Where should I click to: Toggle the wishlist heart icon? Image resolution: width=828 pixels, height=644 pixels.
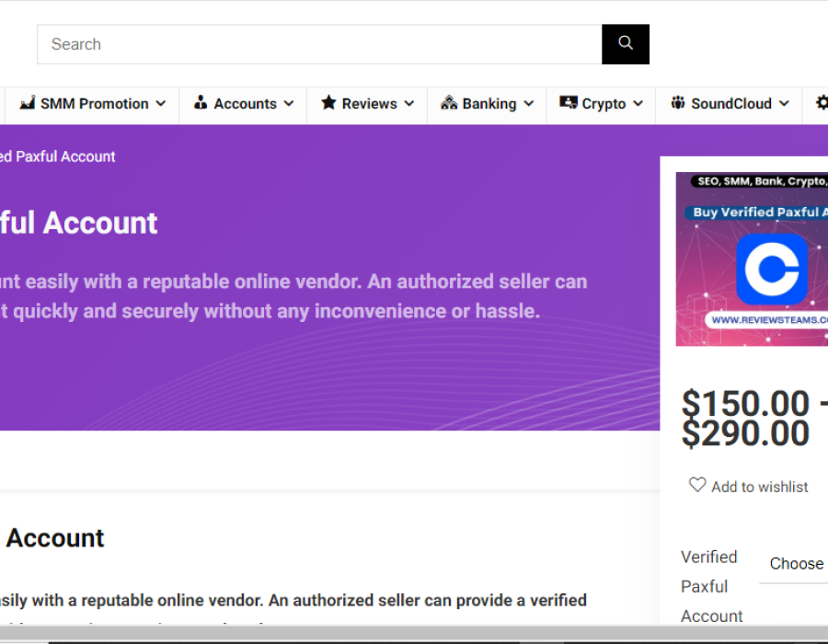coord(697,485)
